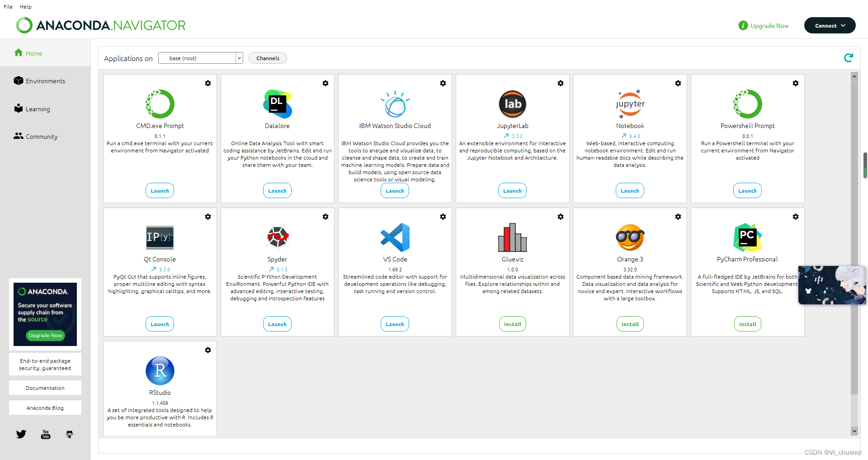Click the Spyder application logo
Viewport: 868px width, 460px height.
click(278, 237)
